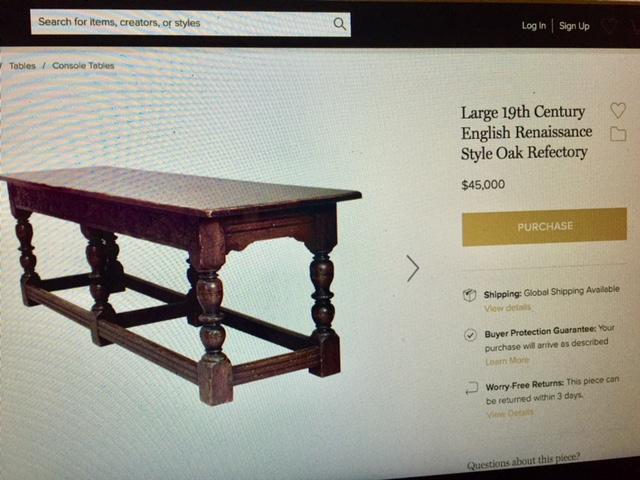Open the Log In link
The image size is (640, 480).
[533, 25]
